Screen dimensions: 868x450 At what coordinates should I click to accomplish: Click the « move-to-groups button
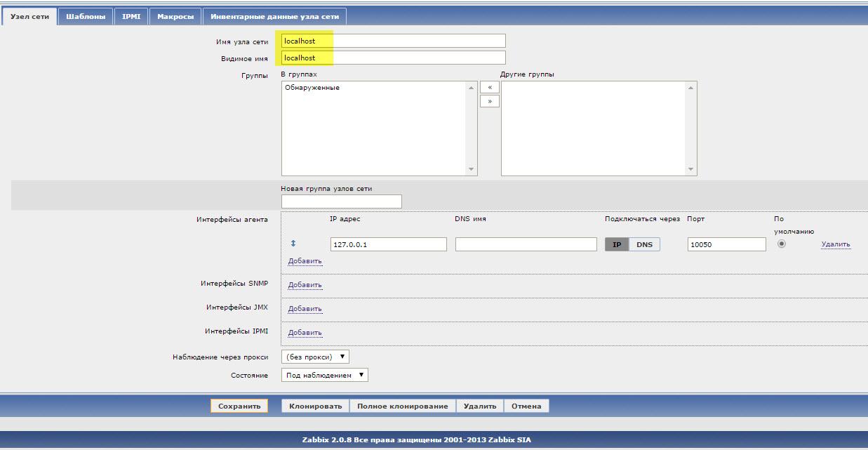(x=489, y=88)
